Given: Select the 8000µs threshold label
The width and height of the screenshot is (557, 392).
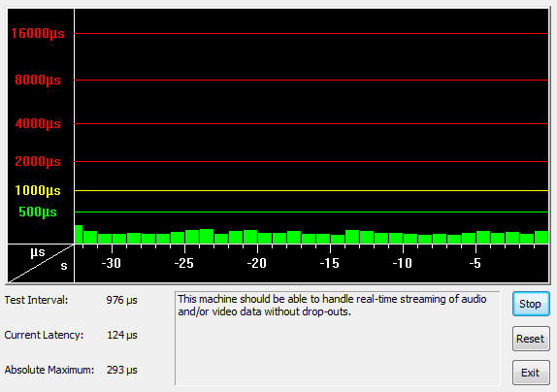Looking at the screenshot, I should [38, 80].
